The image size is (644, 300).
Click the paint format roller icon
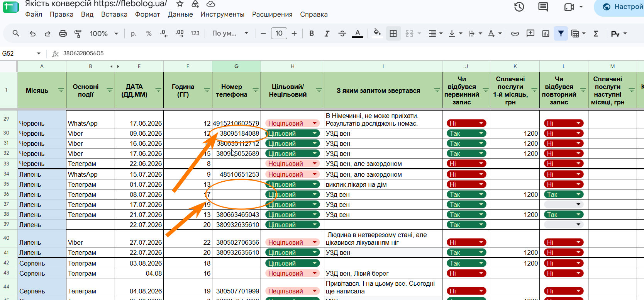(x=78, y=34)
